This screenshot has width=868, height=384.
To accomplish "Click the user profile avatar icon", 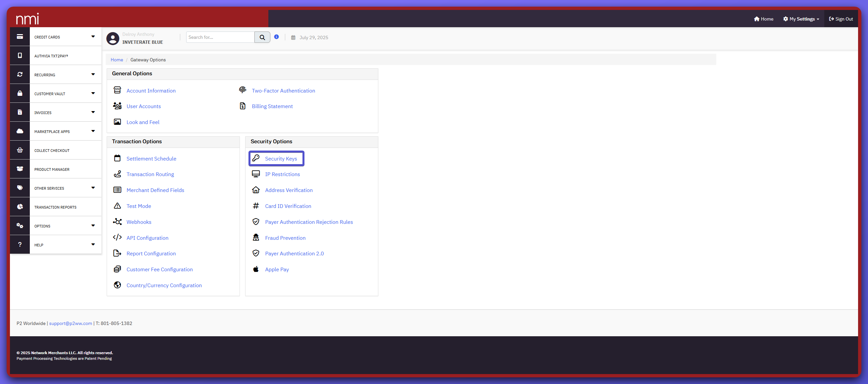I will [113, 38].
